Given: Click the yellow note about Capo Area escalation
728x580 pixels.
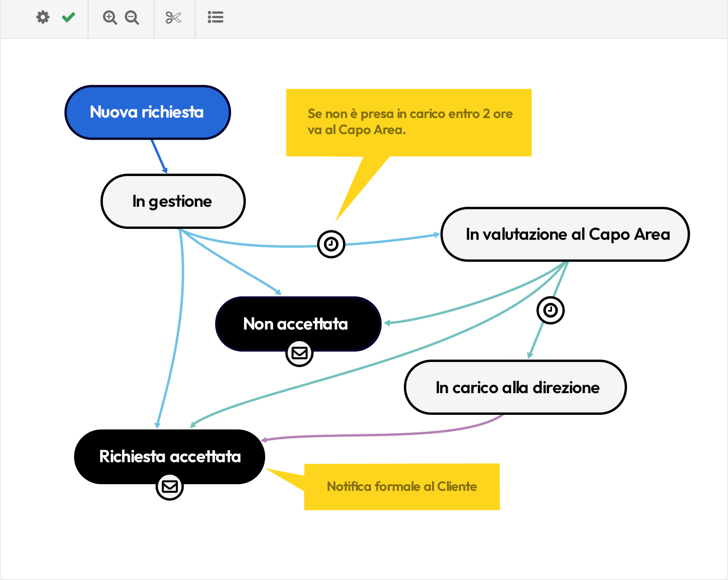Looking at the screenshot, I should click(409, 122).
